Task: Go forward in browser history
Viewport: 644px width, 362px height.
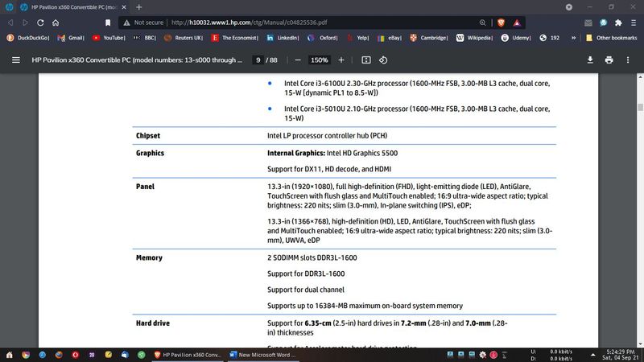Action: coord(25,23)
